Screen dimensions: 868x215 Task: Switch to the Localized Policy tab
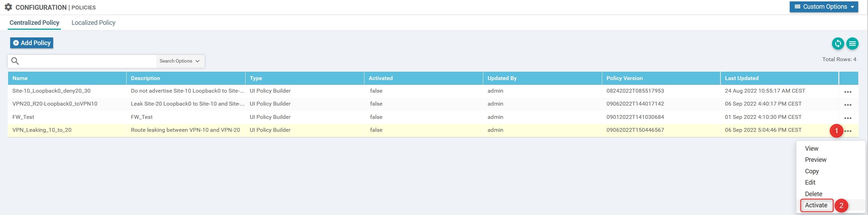click(93, 23)
